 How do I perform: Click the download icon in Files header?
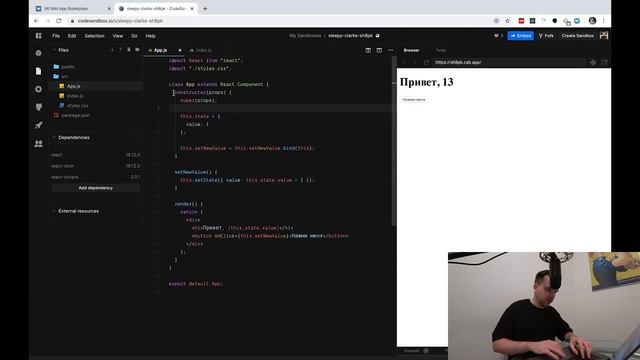point(113,50)
